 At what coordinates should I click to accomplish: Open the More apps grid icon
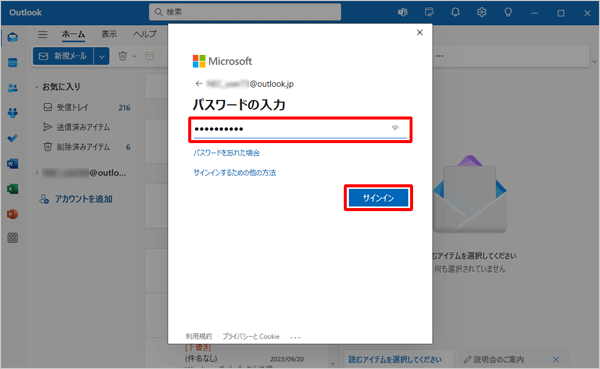click(x=13, y=238)
